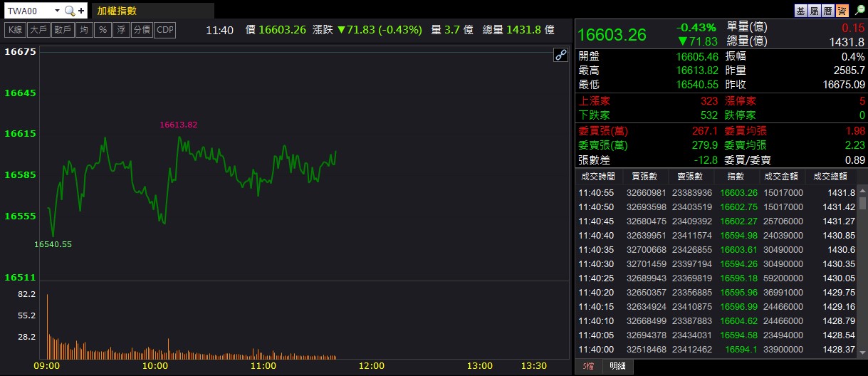Select the 11:40:10 trade row
The width and height of the screenshot is (868, 376).
716,320
